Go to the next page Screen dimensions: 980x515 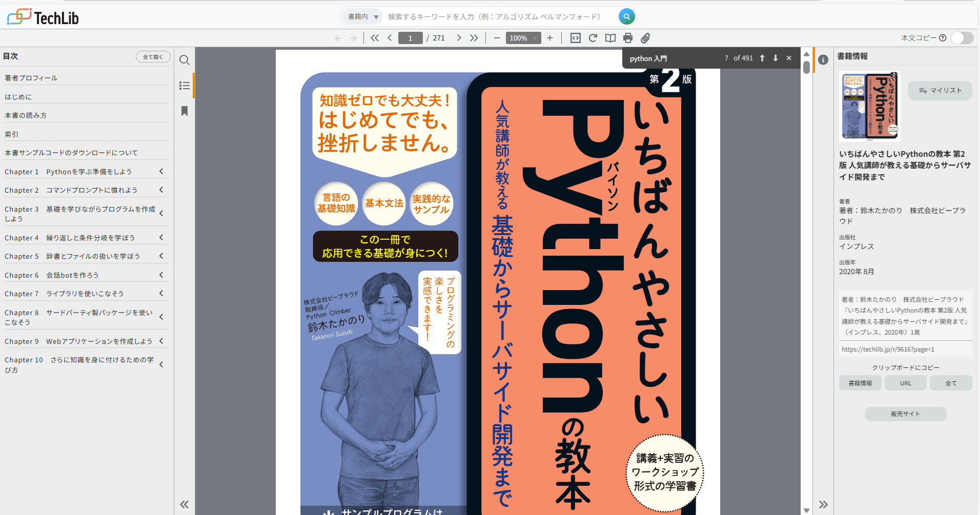[x=459, y=38]
